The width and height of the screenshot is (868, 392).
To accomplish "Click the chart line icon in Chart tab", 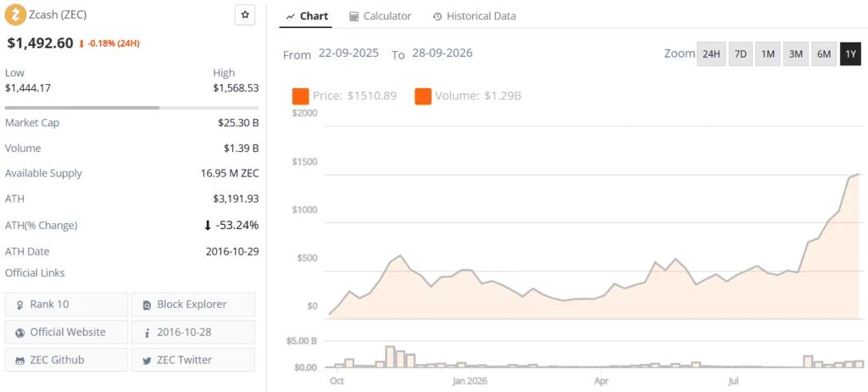I will (290, 17).
